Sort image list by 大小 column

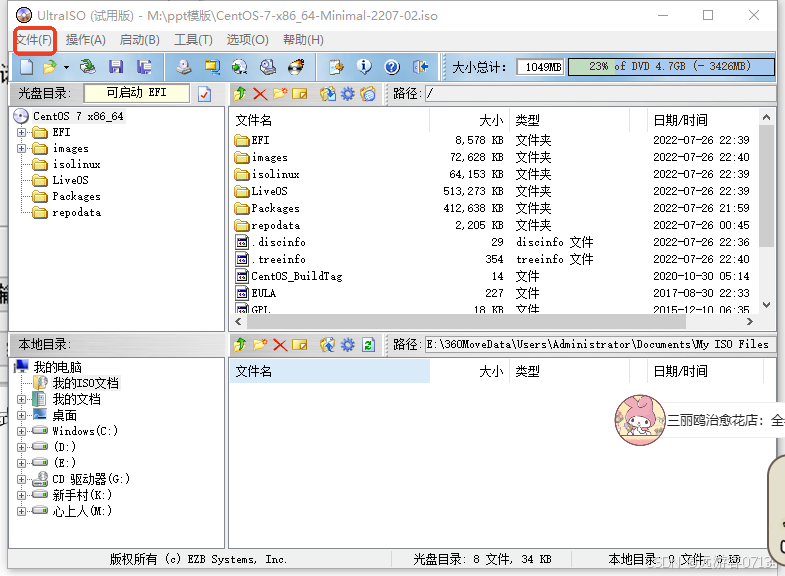470,120
